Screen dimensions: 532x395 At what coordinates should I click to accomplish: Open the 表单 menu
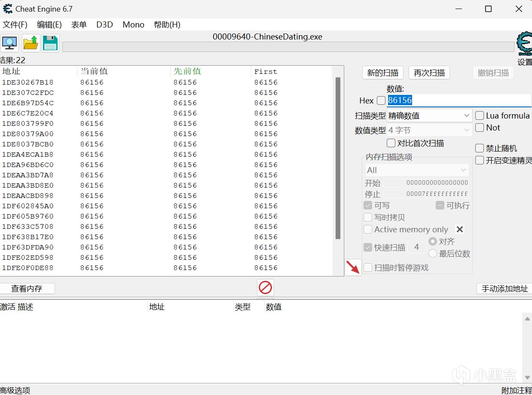(79, 24)
